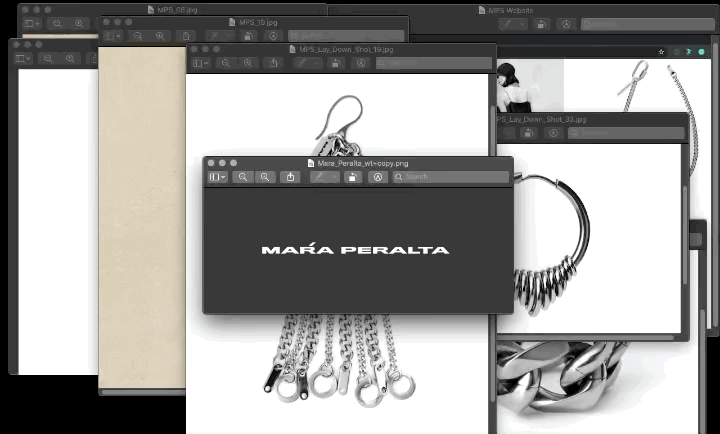Zoom in on MPS_08.jpg

click(x=79, y=23)
